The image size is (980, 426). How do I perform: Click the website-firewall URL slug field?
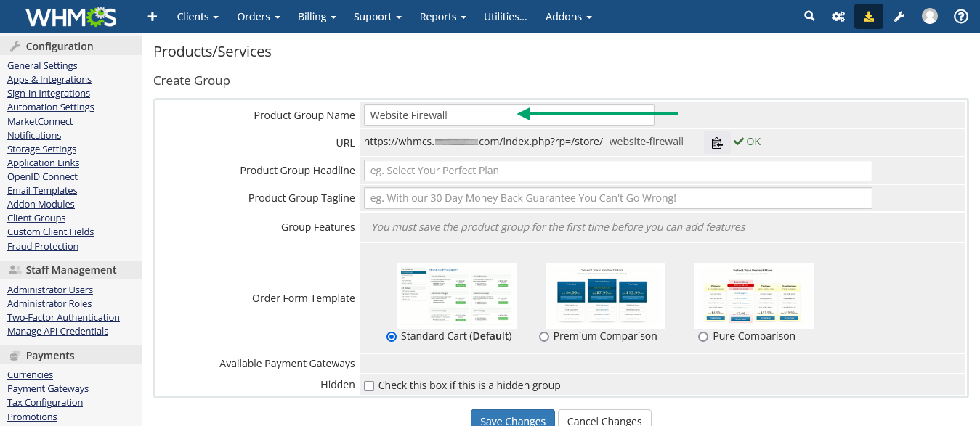(x=653, y=142)
